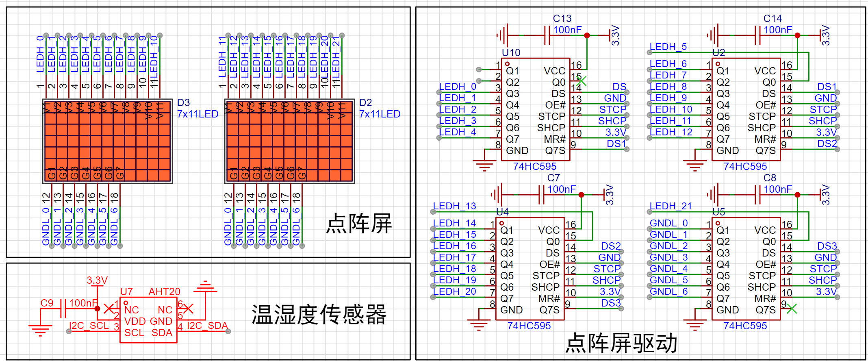
Task: Click the GNDL_6 net label beside U5
Action: pyautogui.click(x=668, y=291)
